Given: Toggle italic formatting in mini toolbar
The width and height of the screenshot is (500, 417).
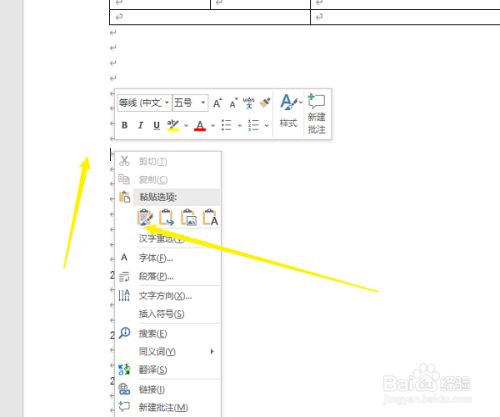Looking at the screenshot, I should (x=141, y=125).
